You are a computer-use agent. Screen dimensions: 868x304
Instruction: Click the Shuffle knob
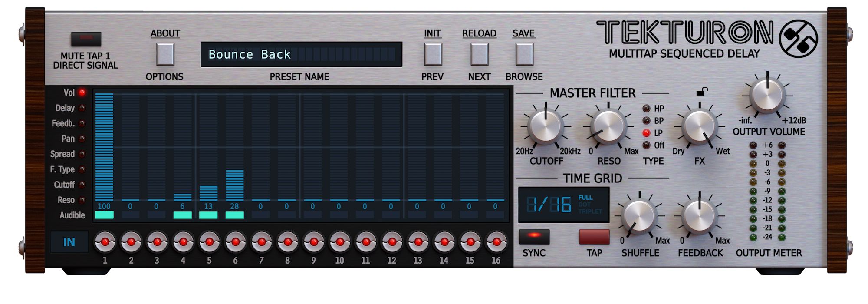[x=639, y=217]
